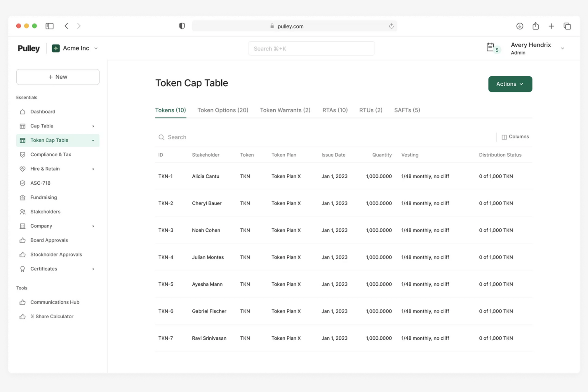Click the Communications Hub icon
The height and width of the screenshot is (392, 588).
[23, 302]
